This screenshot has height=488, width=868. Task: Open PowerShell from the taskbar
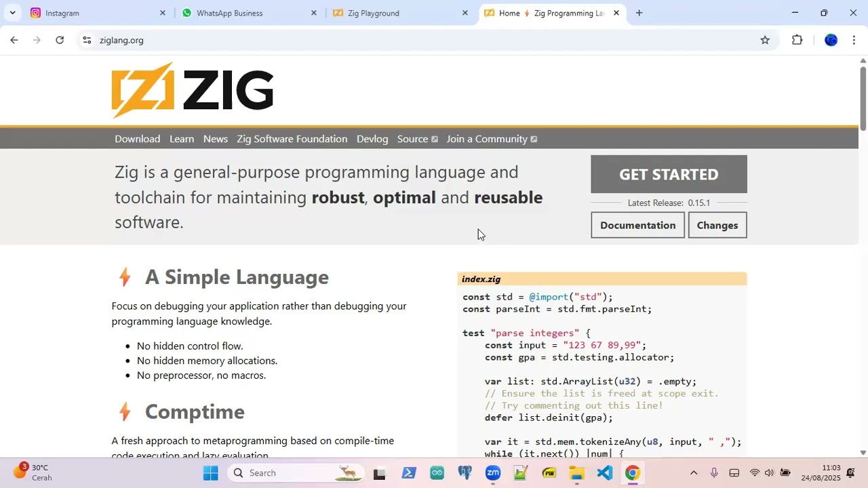(409, 472)
